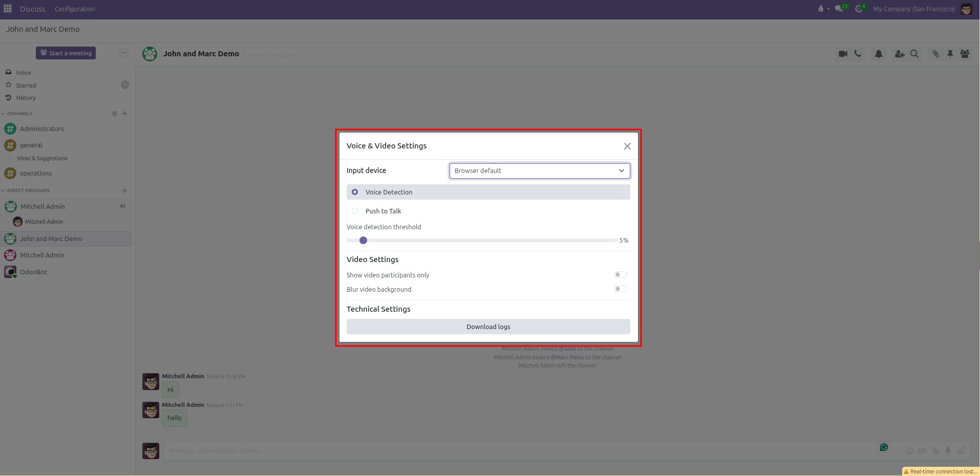
Task: Open the apps grid menu icon
Action: (x=8, y=9)
